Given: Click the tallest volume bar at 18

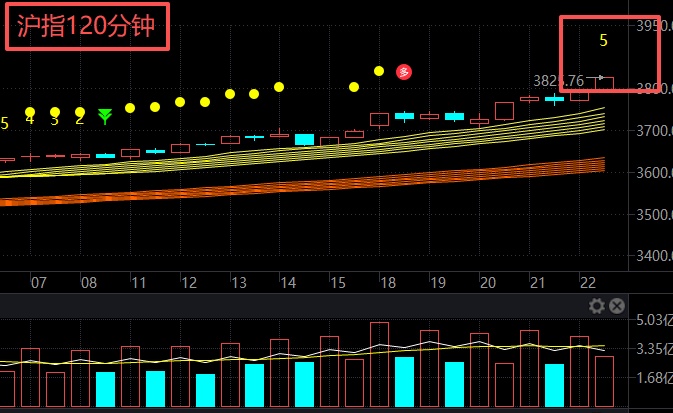Looking at the screenshot, I should point(379,364).
